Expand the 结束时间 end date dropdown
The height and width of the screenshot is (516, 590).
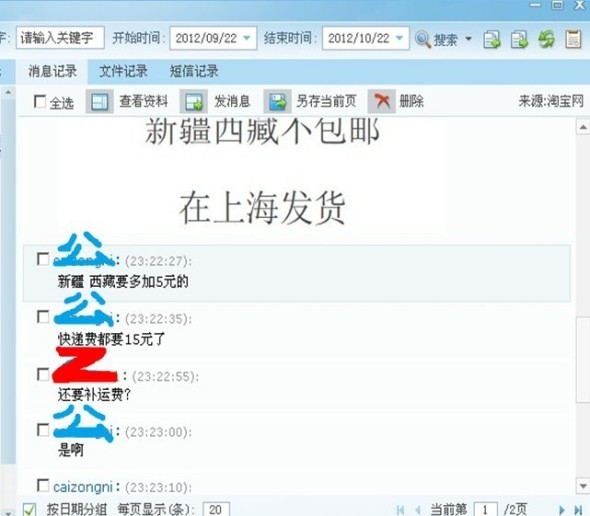pyautogui.click(x=400, y=38)
